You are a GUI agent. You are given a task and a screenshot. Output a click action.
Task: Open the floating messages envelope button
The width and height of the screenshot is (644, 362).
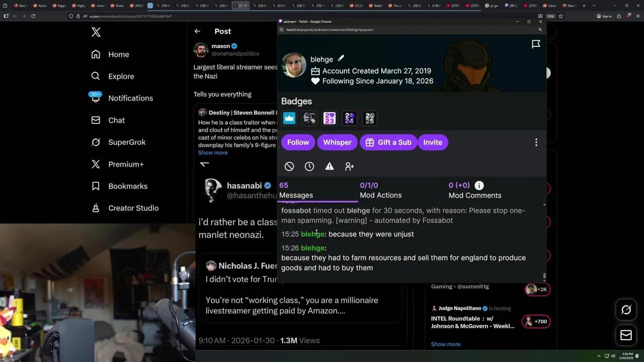[x=626, y=335]
